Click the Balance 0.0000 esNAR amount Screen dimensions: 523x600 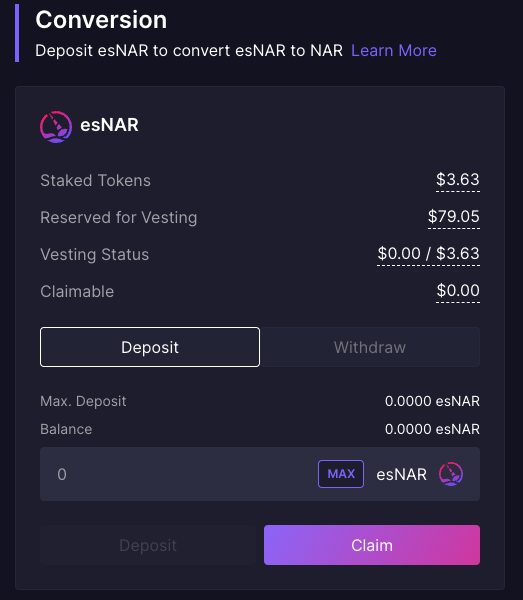click(x=432, y=429)
